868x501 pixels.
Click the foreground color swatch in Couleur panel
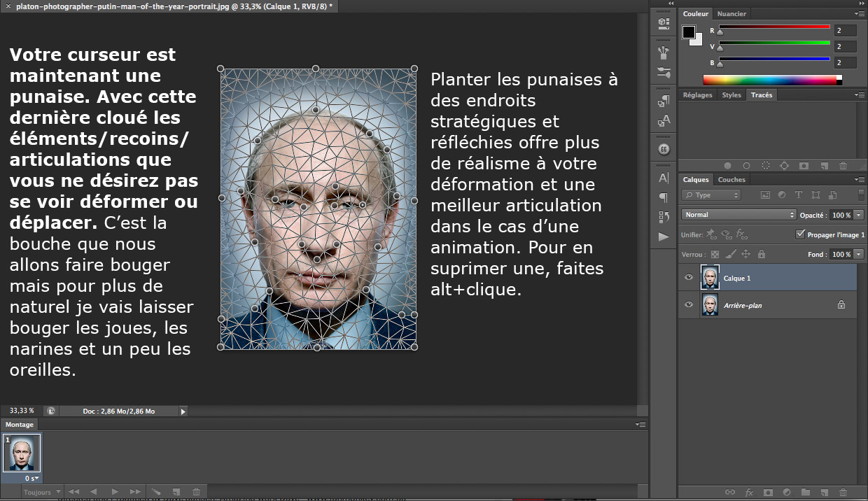[689, 32]
